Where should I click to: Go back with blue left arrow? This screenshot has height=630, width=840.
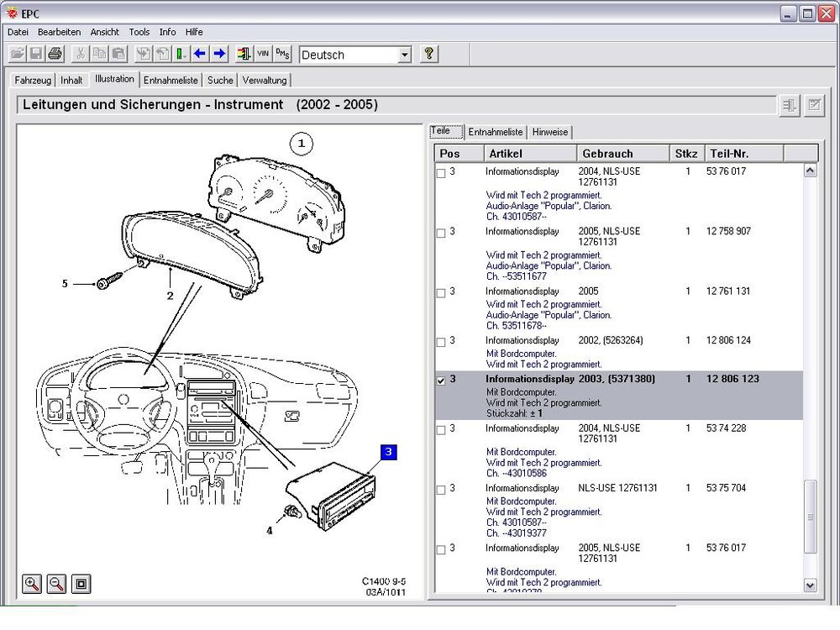click(x=200, y=54)
